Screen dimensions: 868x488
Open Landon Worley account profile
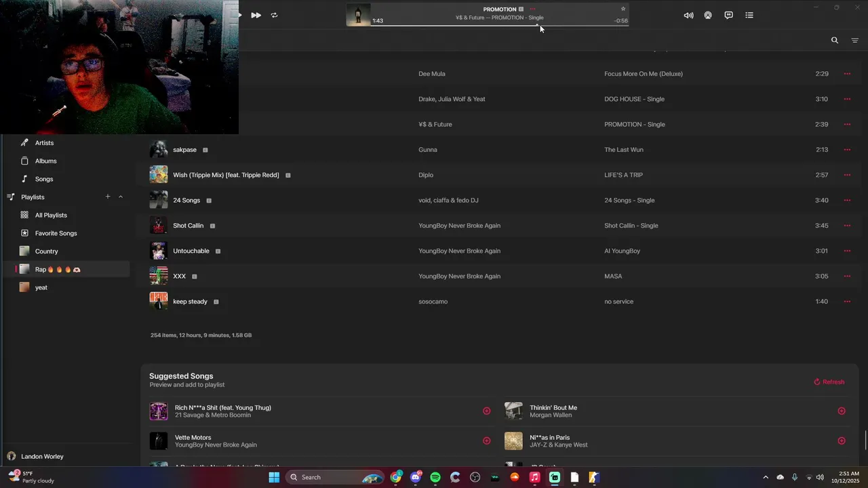coord(35,456)
